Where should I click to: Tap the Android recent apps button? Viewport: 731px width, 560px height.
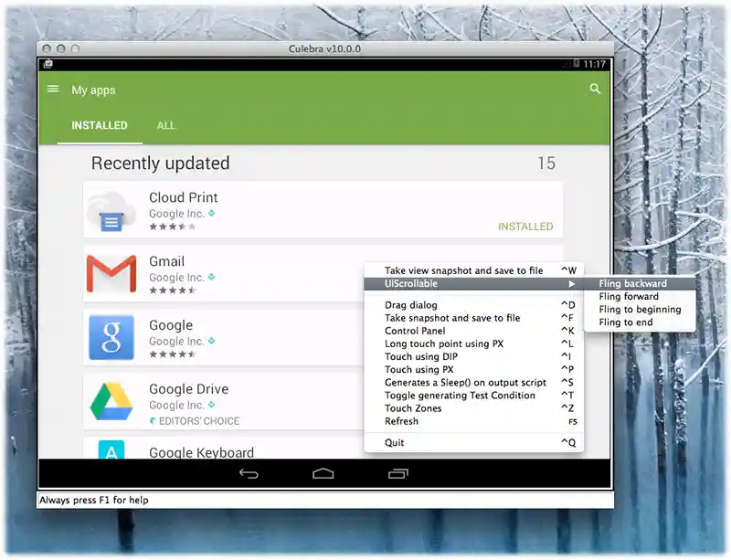pos(397,474)
